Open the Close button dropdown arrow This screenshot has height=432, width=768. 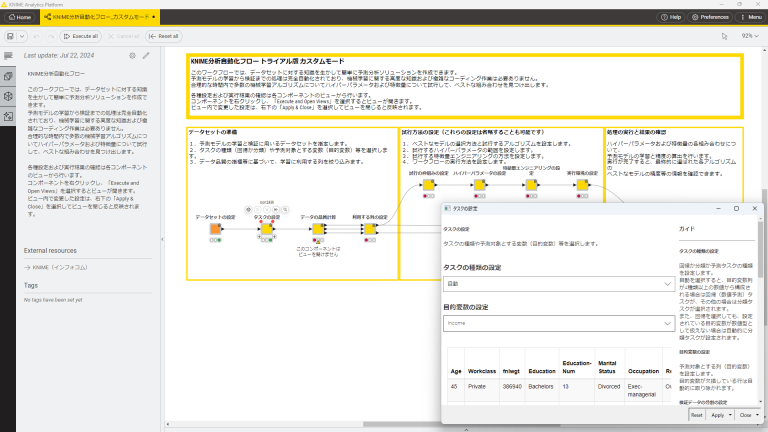758,415
